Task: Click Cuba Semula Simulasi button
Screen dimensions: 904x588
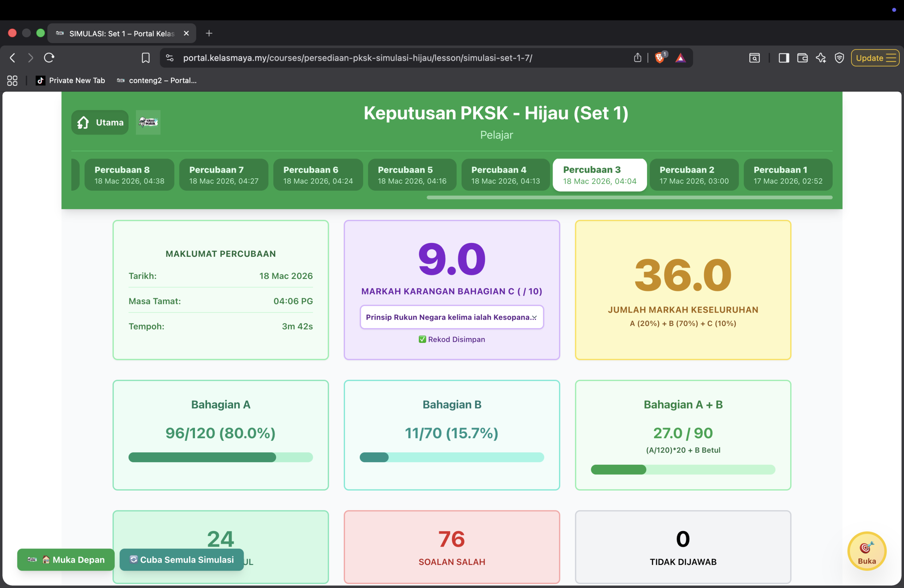Action: (182, 559)
